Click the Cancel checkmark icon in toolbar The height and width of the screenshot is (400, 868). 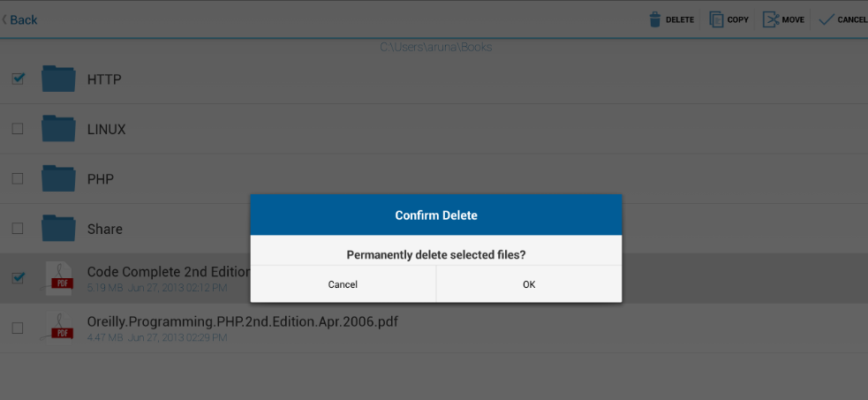[826, 20]
